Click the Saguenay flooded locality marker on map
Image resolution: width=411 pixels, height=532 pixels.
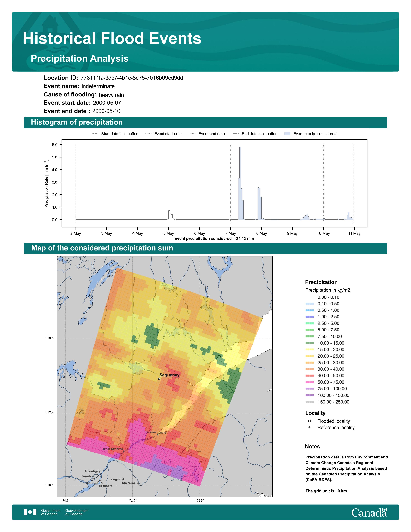[x=159, y=379]
